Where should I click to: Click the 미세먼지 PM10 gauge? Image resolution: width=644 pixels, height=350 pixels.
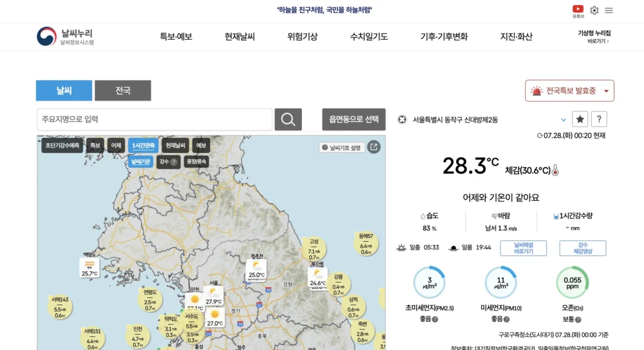pos(501,282)
